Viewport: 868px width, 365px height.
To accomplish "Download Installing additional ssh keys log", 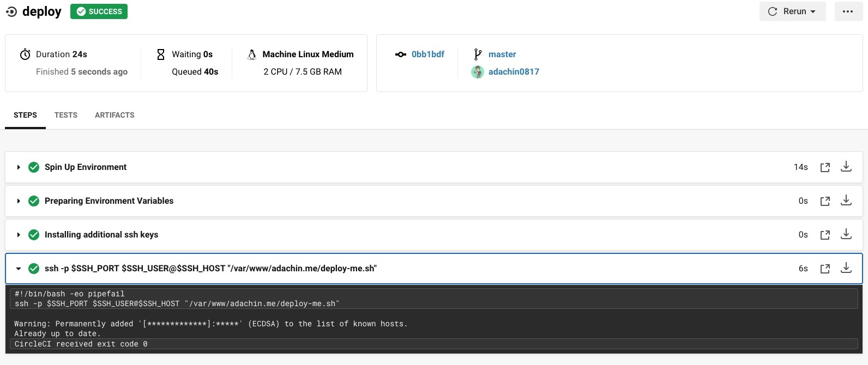I will coord(846,234).
